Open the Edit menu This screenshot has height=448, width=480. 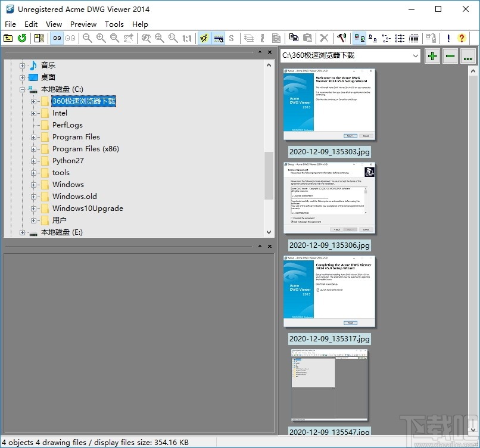31,24
